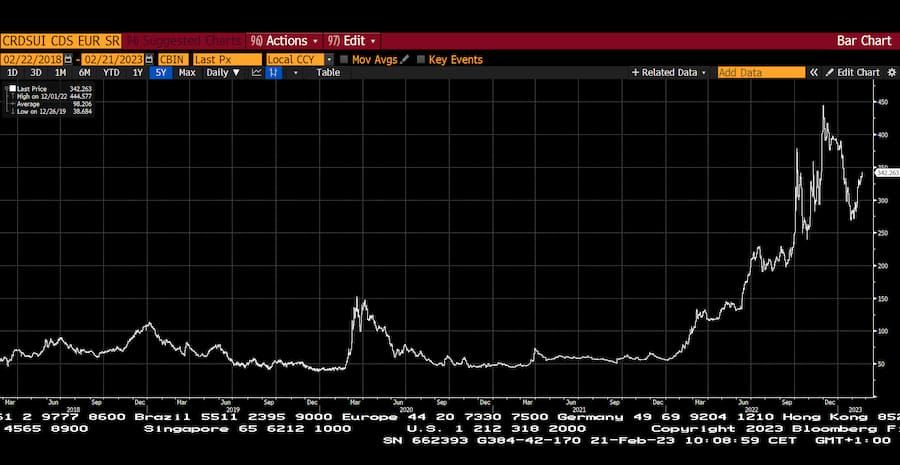Switch to the 1Y time range

(138, 73)
